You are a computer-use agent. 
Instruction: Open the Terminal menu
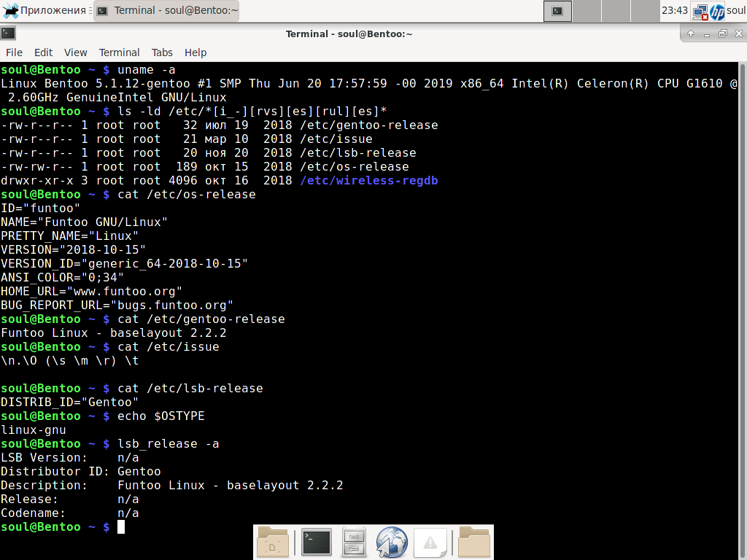pos(119,52)
